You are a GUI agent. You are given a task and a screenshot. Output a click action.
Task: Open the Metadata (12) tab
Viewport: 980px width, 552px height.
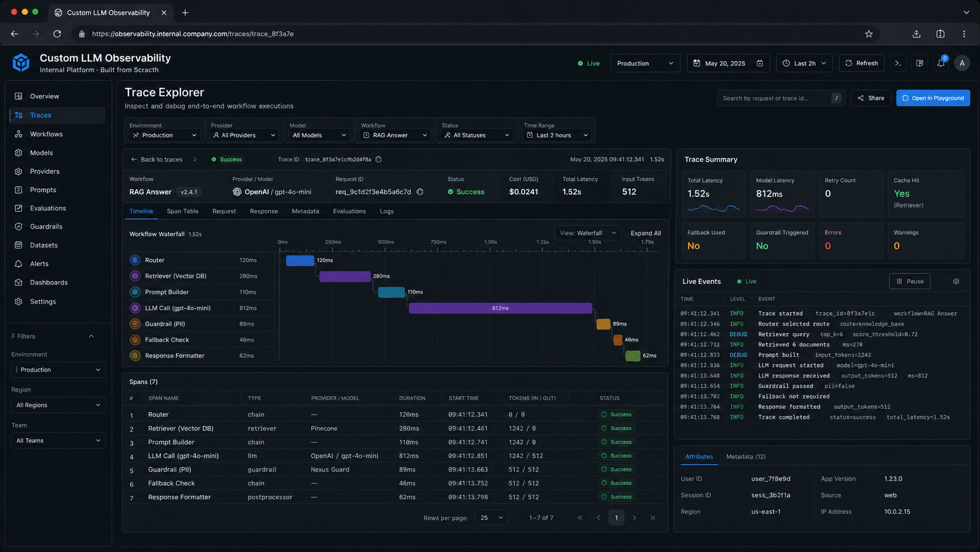coord(746,456)
